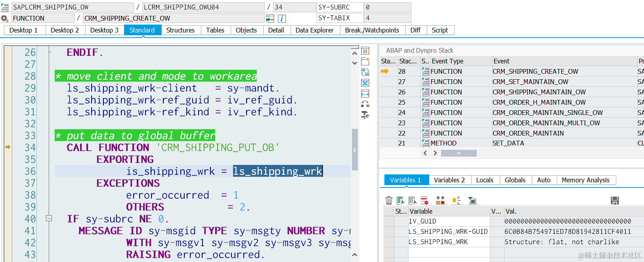Click the empty variable input row below LS_SHIPPING_WRK
The height and width of the screenshot is (262, 644).
449,252
